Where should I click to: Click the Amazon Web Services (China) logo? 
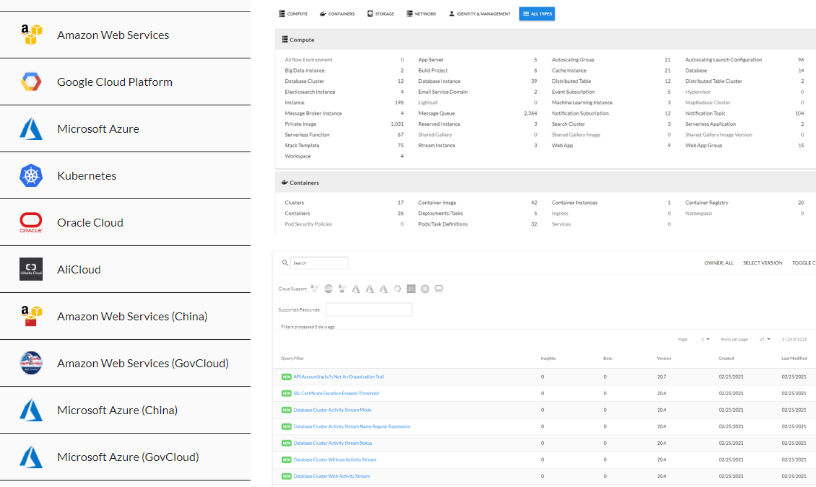31,316
